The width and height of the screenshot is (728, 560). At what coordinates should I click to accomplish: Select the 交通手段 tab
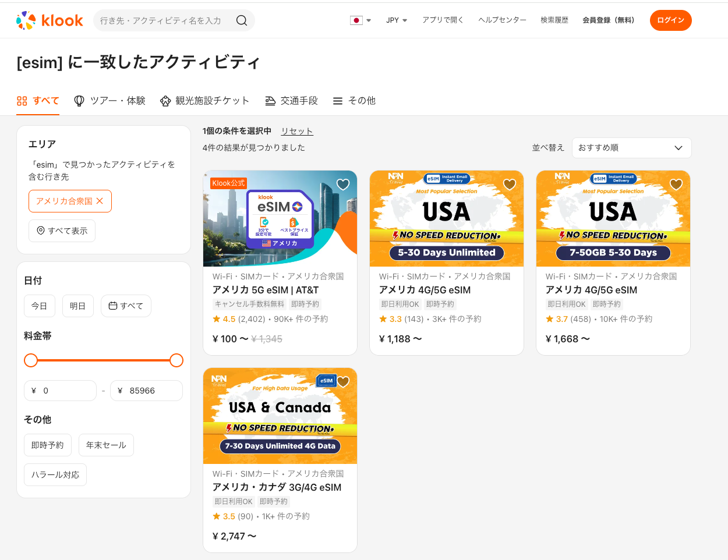[291, 101]
